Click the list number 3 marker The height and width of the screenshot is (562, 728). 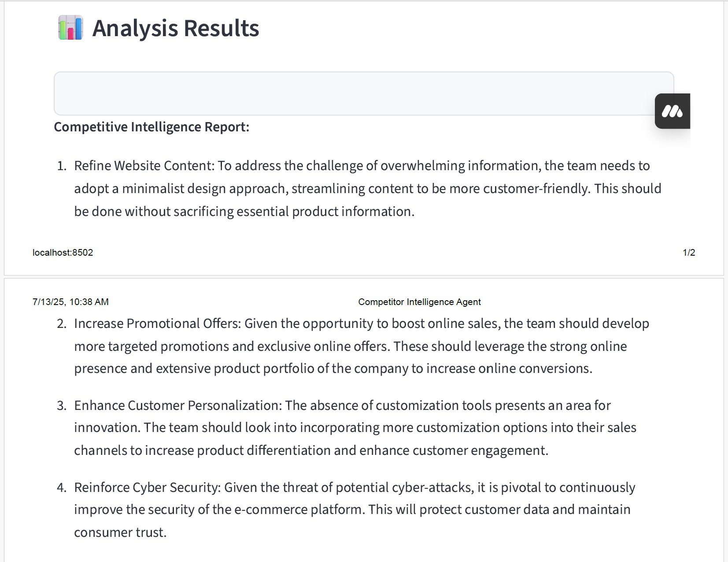click(62, 406)
